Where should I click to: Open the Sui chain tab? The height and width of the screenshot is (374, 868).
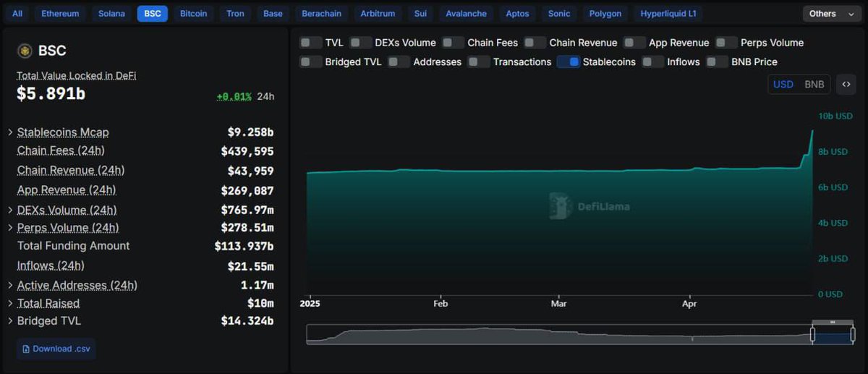click(420, 14)
